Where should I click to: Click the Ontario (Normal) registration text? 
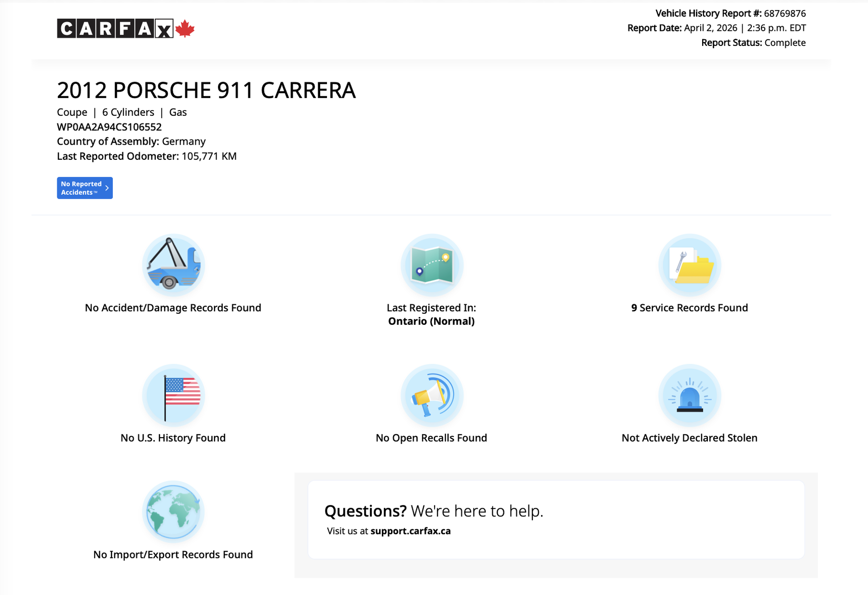(431, 321)
